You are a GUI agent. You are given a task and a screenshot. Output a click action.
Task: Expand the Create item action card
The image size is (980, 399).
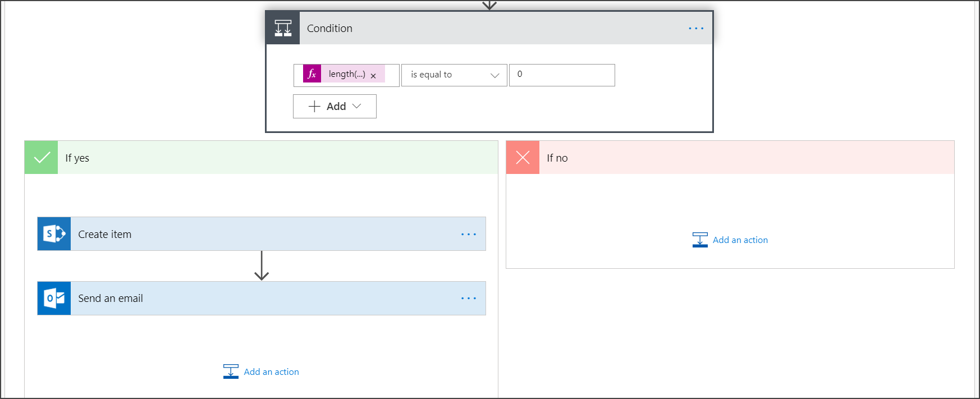262,234
